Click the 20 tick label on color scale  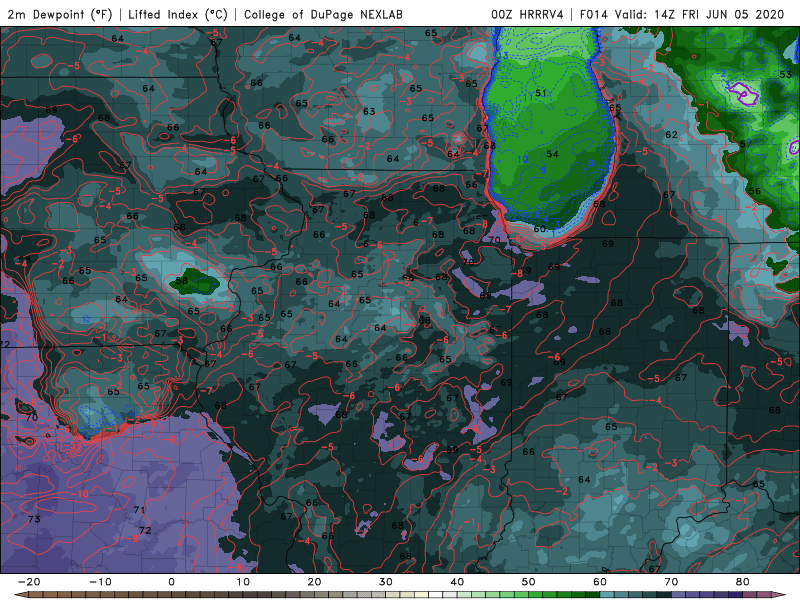pyautogui.click(x=314, y=582)
